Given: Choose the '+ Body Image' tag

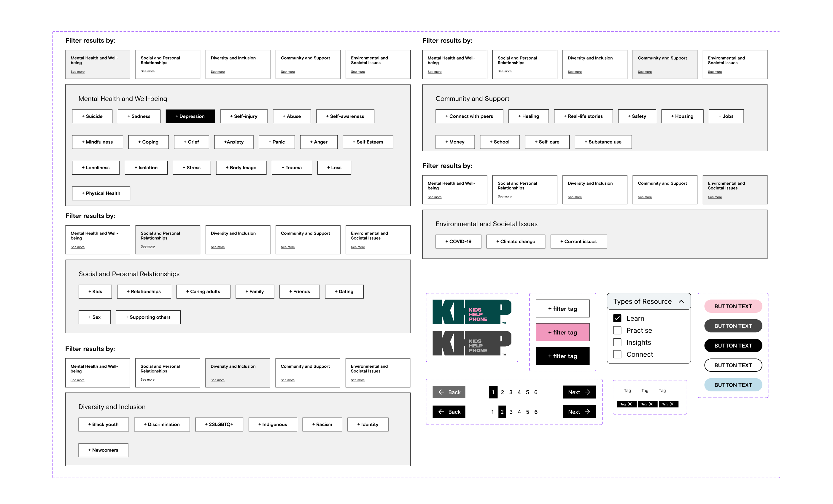Looking at the screenshot, I should [241, 168].
